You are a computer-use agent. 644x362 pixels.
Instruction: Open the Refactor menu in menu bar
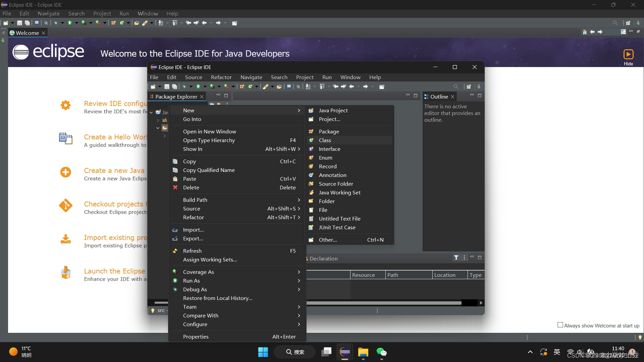click(221, 77)
